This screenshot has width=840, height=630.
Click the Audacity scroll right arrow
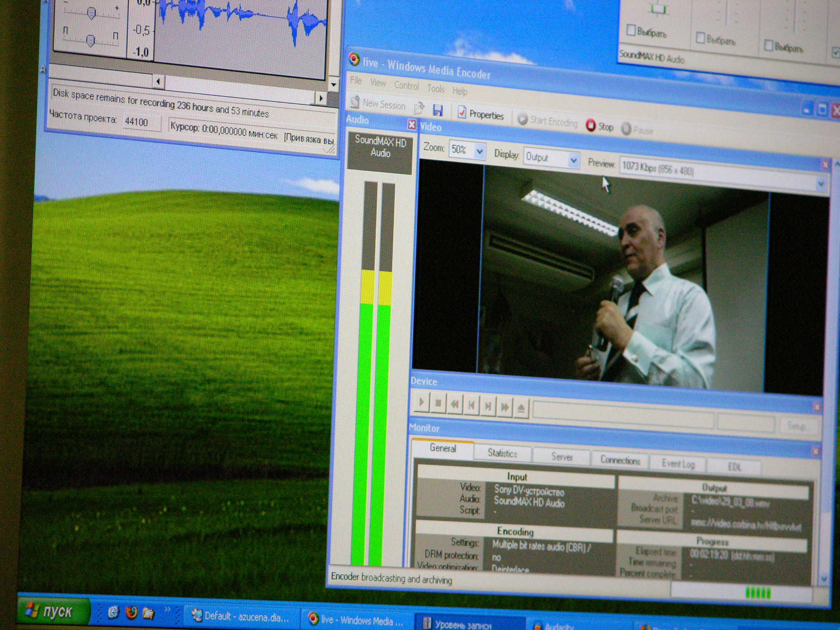point(321,98)
